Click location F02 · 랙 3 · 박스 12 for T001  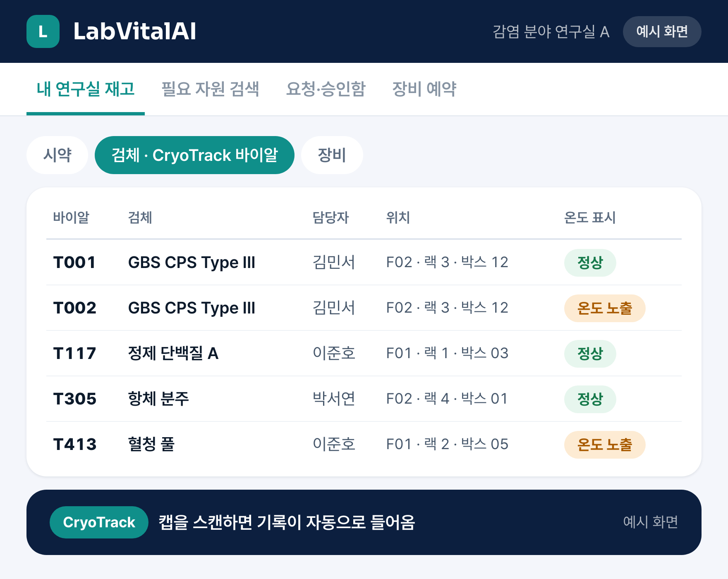pyautogui.click(x=447, y=262)
